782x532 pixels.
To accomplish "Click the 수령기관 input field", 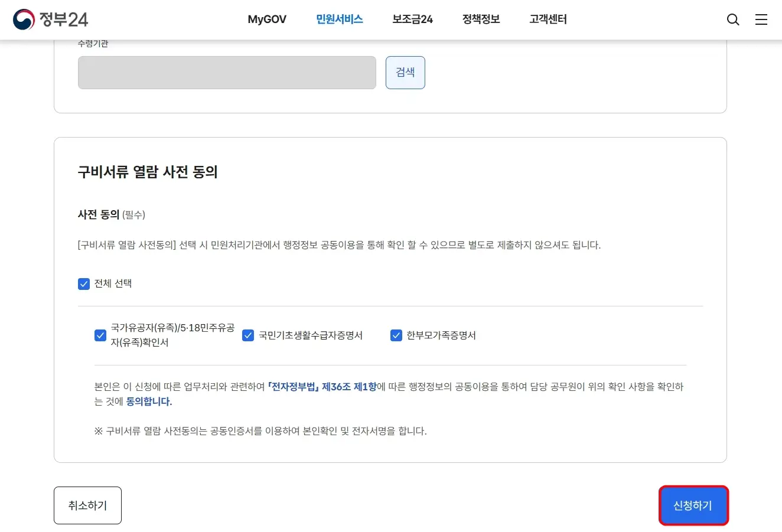I will [x=227, y=73].
